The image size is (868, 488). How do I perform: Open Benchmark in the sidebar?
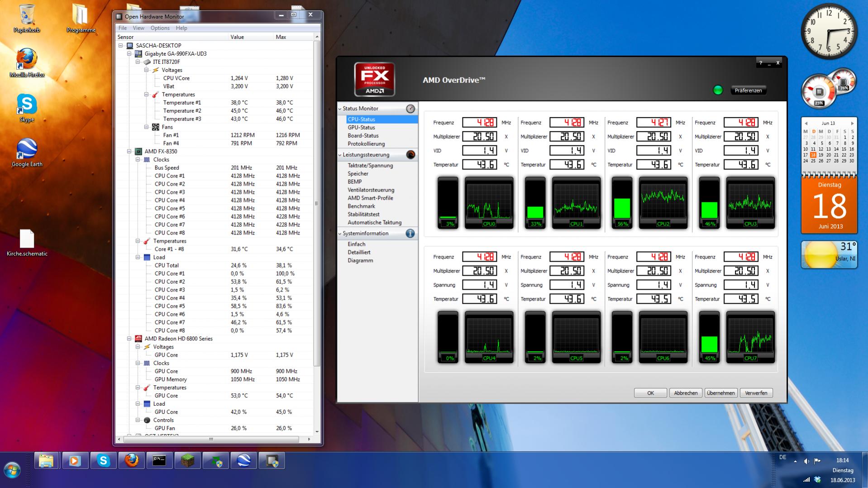(x=361, y=206)
